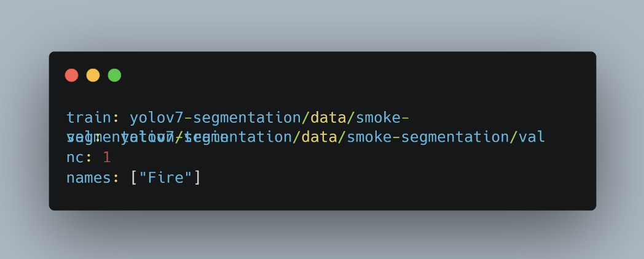Click yellow "data" in the val path
This screenshot has width=644, height=259.
pyautogui.click(x=319, y=137)
